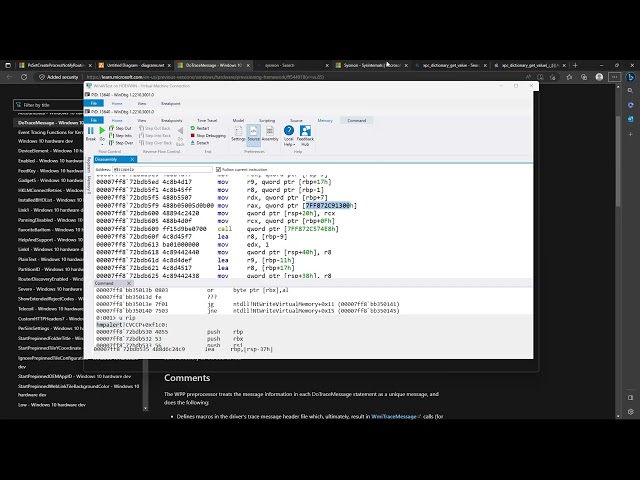Toggle Follow current instruction checkbox
The image size is (640, 480).
[x=218, y=169]
